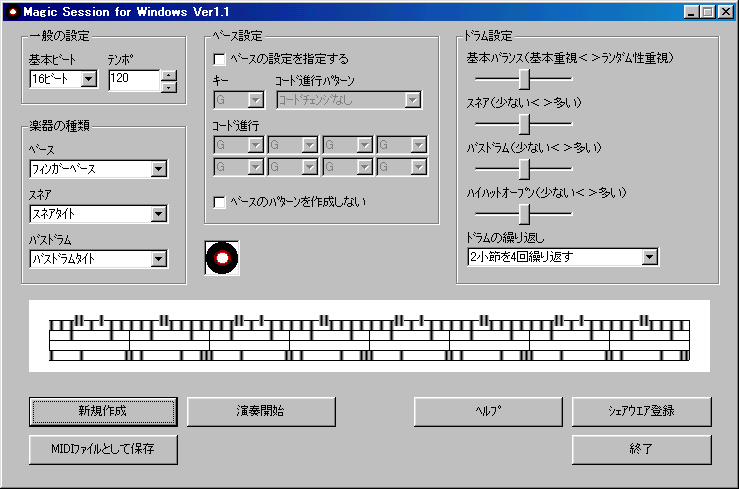Minimize the Magic Session window

(x=691, y=12)
